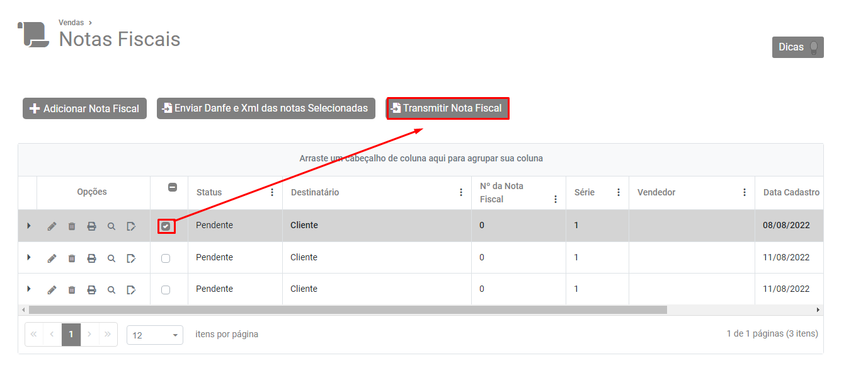The image size is (868, 370).
Task: Click trash icon in the last row
Action: pyautogui.click(x=72, y=290)
